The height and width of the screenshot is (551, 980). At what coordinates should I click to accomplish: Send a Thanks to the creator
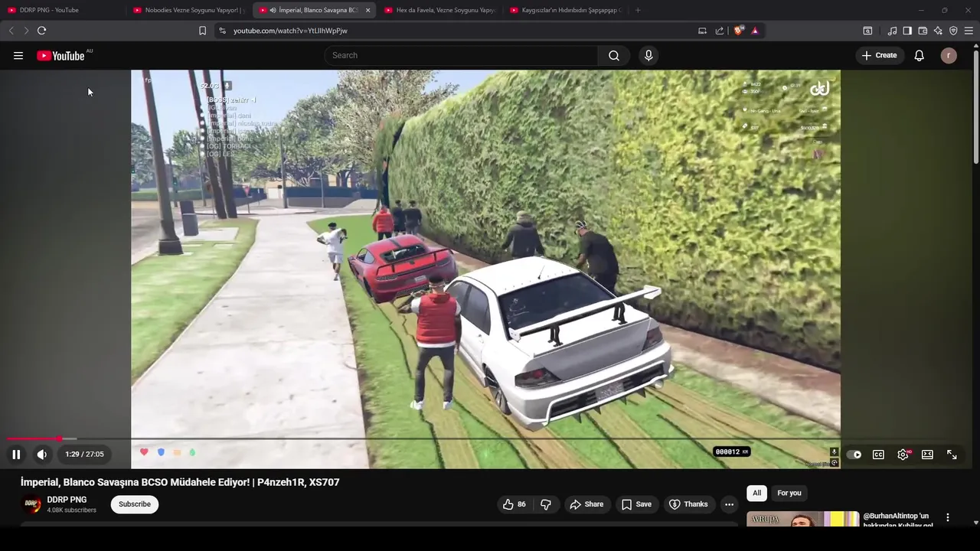[688, 504]
